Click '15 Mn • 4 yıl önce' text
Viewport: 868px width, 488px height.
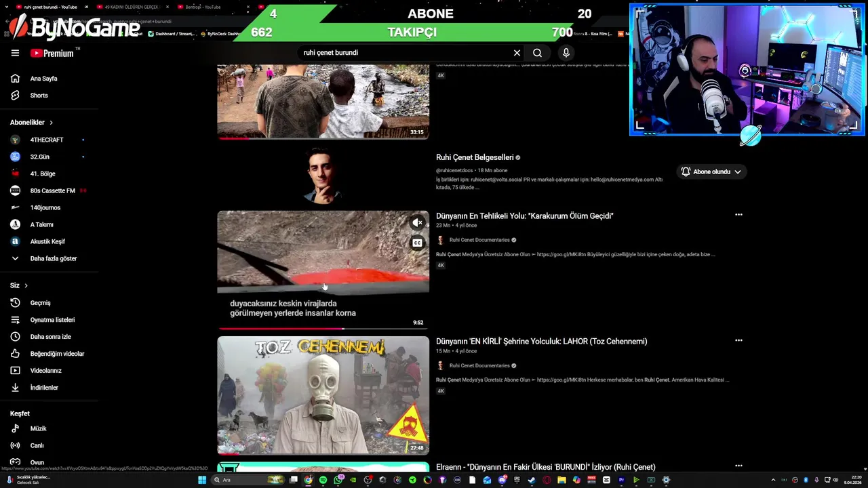point(456,351)
